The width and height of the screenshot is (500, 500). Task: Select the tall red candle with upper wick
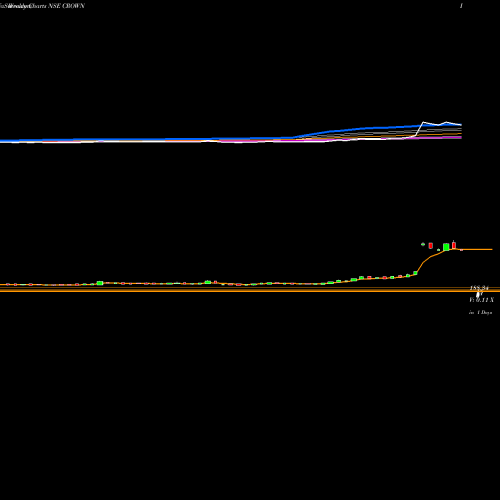click(454, 245)
